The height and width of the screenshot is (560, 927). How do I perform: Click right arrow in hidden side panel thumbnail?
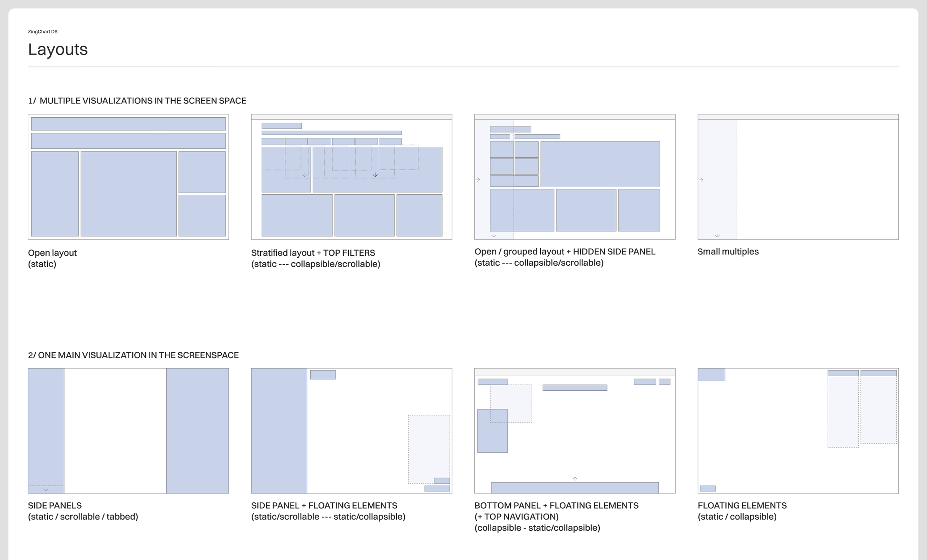click(478, 180)
